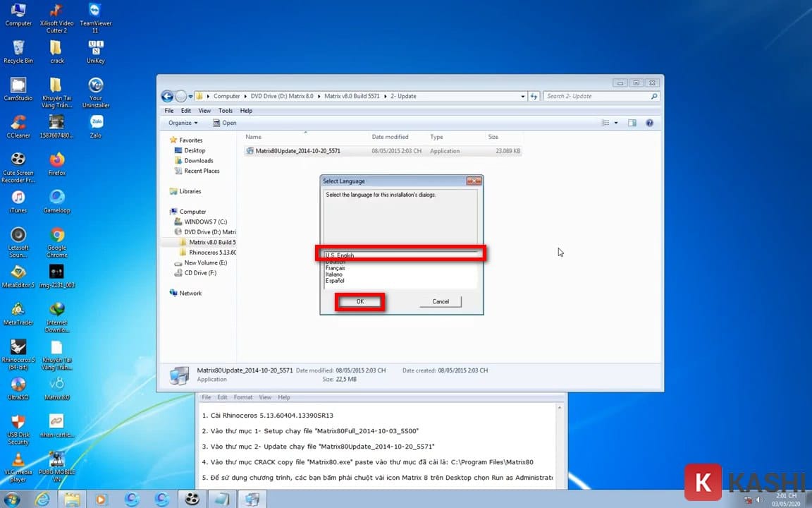Open Firefox desktop shortcut
812x508 pixels.
[x=57, y=161]
